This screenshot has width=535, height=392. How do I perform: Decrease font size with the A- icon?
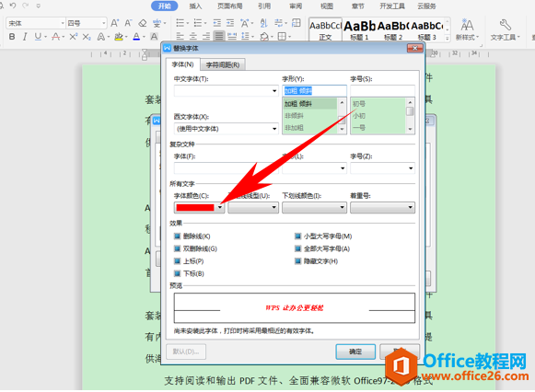click(x=128, y=23)
